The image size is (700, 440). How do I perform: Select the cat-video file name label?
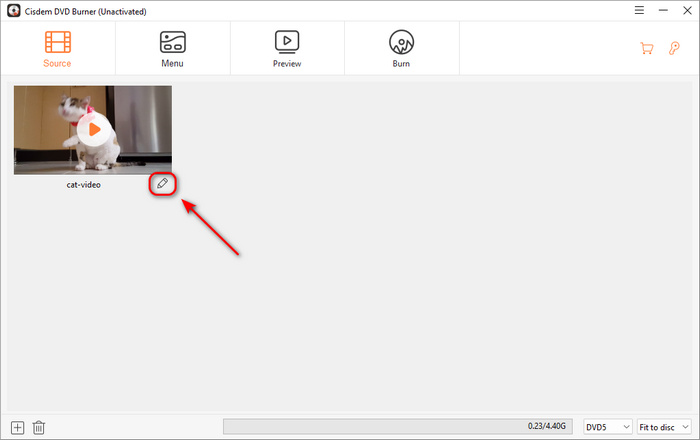pyautogui.click(x=83, y=185)
